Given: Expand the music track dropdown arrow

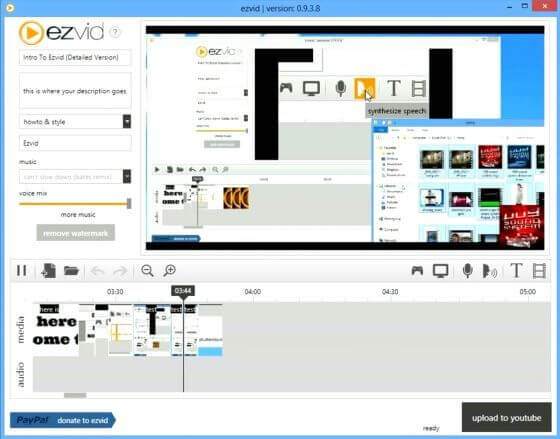Looking at the screenshot, I should (x=127, y=176).
